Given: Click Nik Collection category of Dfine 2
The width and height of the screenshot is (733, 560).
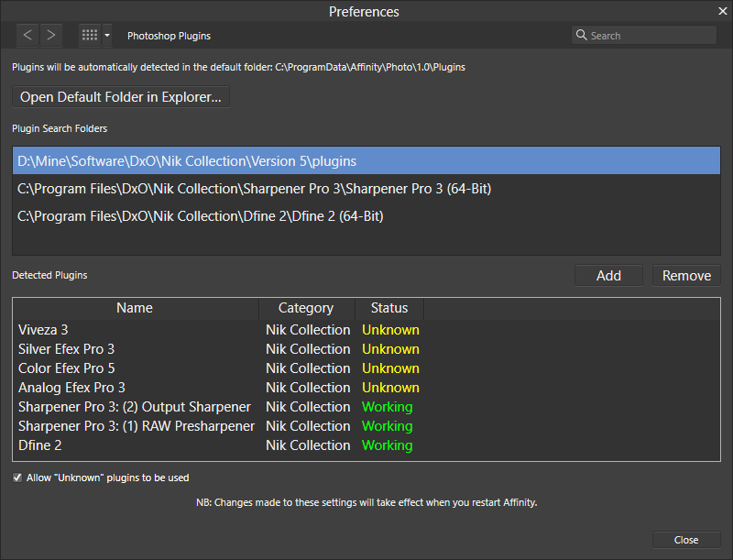Looking at the screenshot, I should [308, 445].
